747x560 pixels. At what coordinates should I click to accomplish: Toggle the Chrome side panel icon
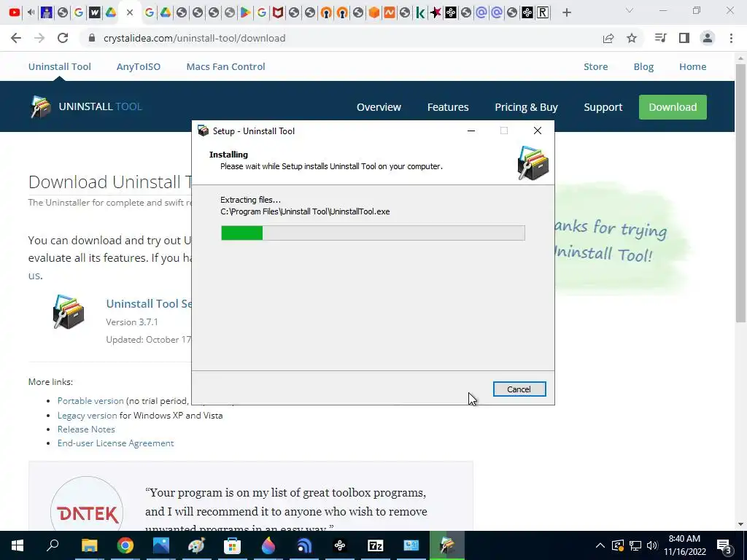click(684, 38)
